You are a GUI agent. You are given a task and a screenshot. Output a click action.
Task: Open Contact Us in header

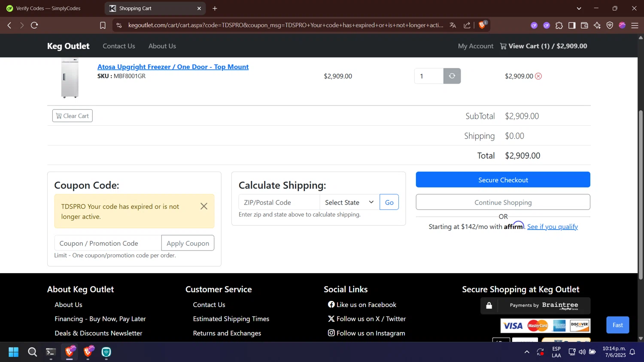tap(119, 46)
